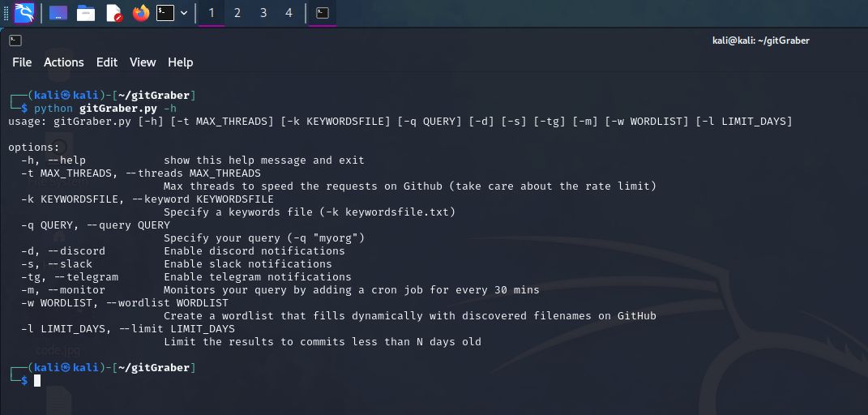868x415 pixels.
Task: Launch the text editor panel icon
Action: pyautogui.click(x=113, y=13)
